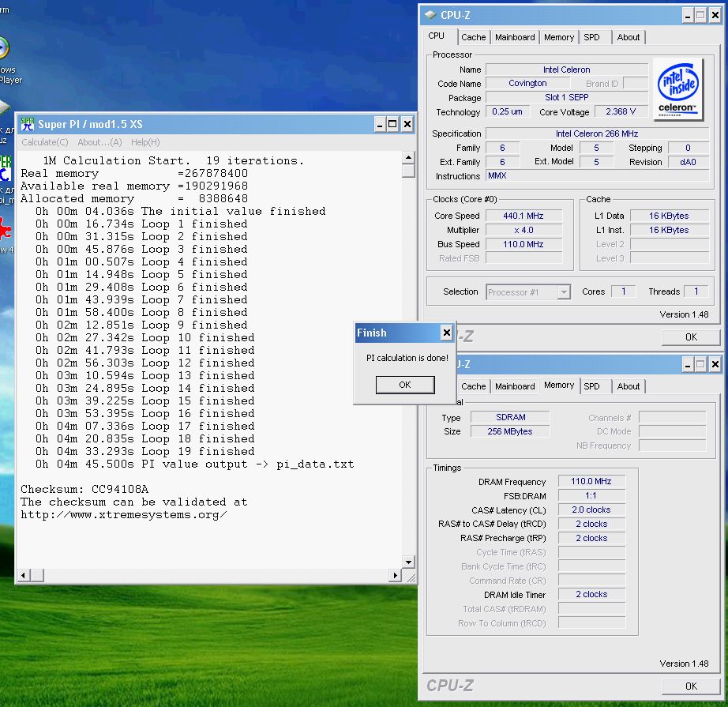Viewport: 728px width, 707px height.
Task: Click CAS# Latency value '2.0 clocks'
Action: (591, 510)
